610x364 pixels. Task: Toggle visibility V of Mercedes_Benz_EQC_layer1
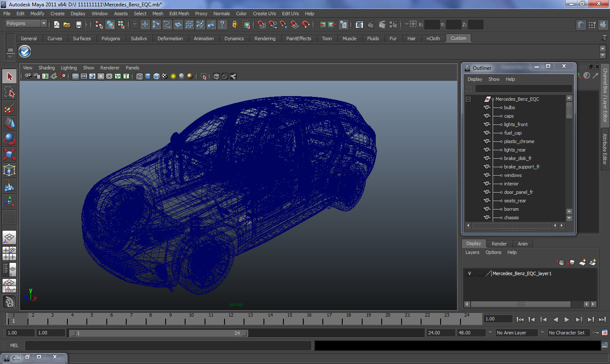469,273
